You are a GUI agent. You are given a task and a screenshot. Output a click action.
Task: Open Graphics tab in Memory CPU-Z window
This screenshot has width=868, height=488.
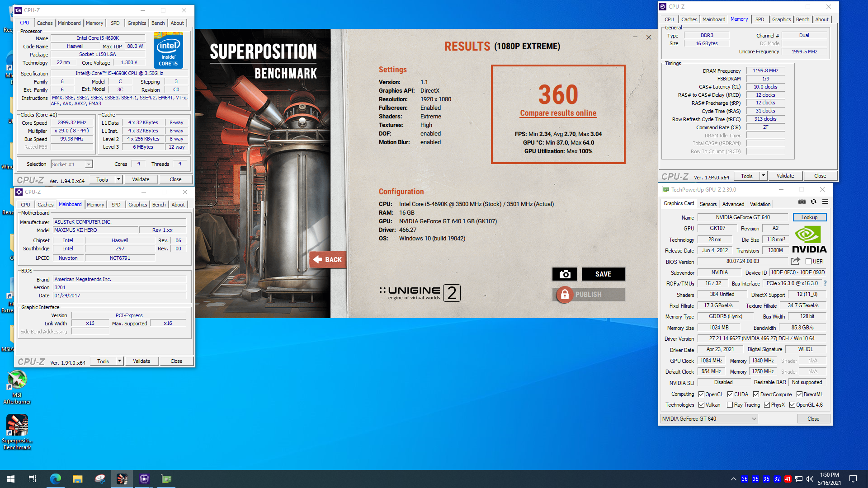click(x=781, y=19)
